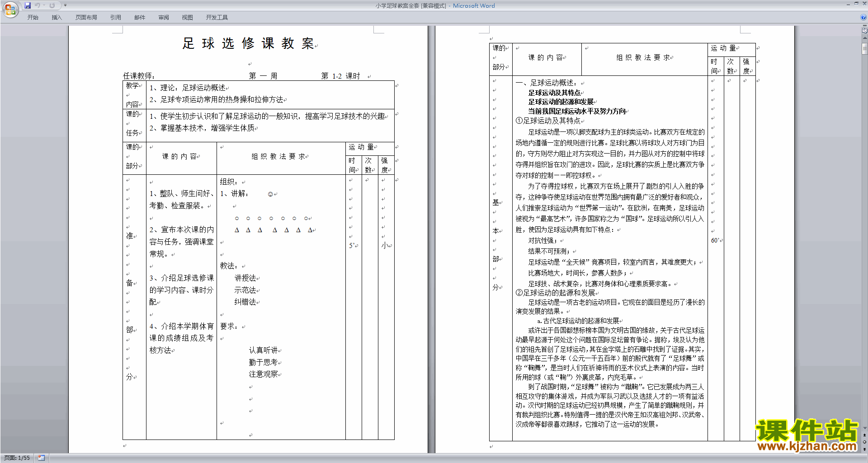Click the 示范法 text
Image resolution: width=868 pixels, height=463 pixels.
(x=245, y=290)
